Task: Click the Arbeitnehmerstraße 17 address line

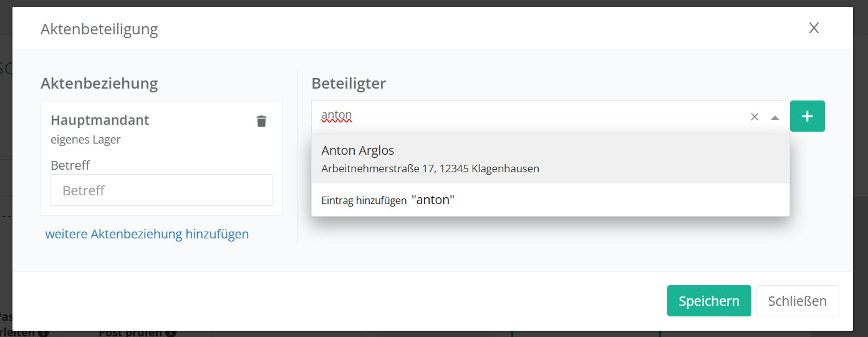Action: click(x=430, y=168)
